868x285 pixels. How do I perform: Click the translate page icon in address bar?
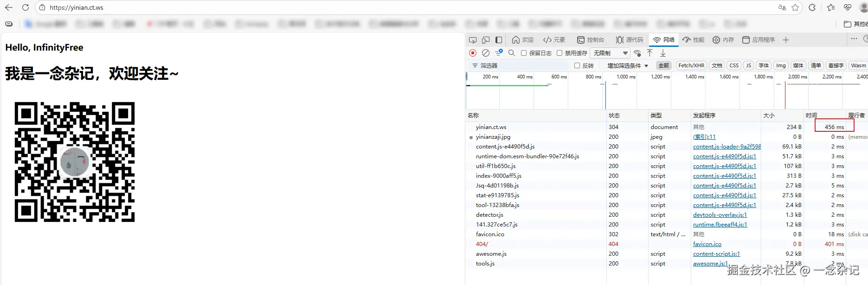[782, 7]
